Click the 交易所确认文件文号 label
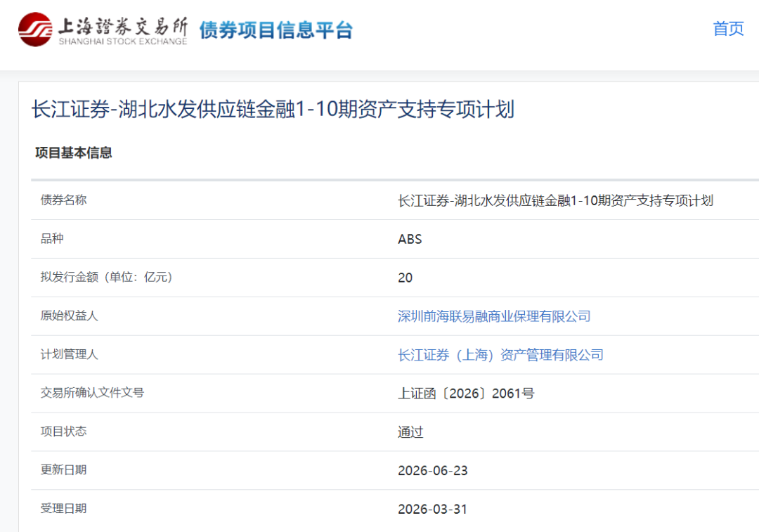This screenshot has height=532, width=759. pyautogui.click(x=93, y=393)
